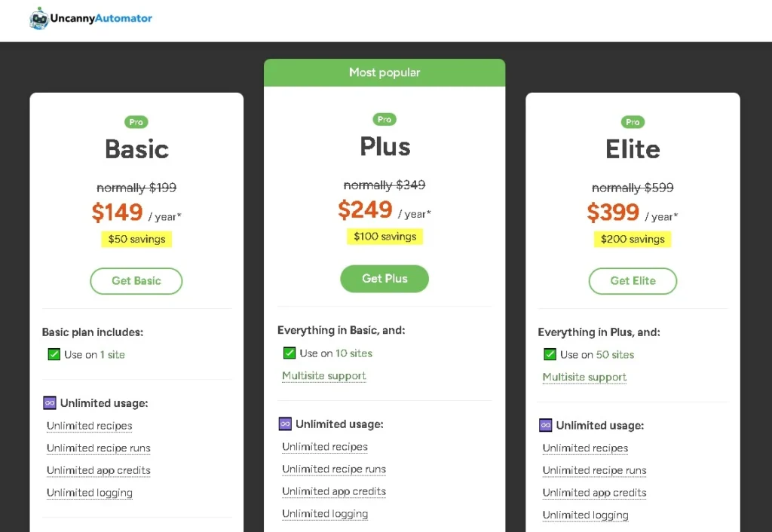Image resolution: width=772 pixels, height=532 pixels.
Task: Click Unlimited recipes in the Basic plan
Action: 89,426
